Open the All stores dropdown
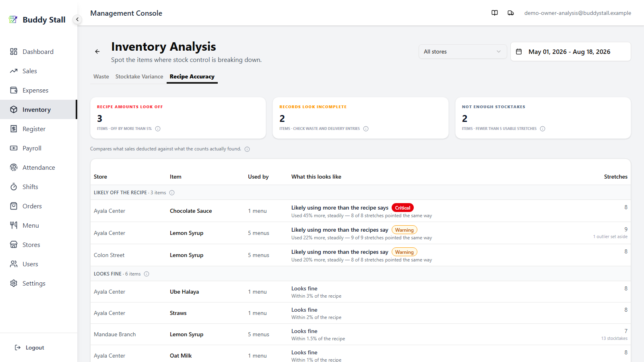Viewport: 644px width, 362px height. point(462,51)
